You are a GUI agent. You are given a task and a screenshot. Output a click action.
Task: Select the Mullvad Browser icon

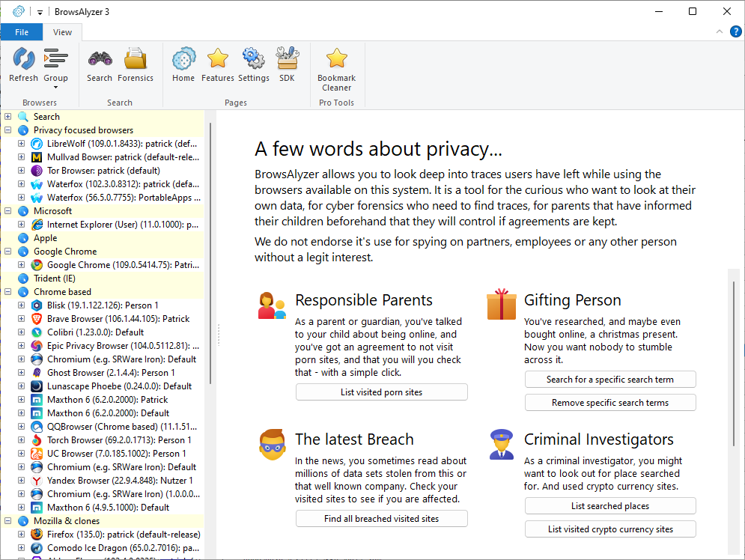click(x=37, y=156)
